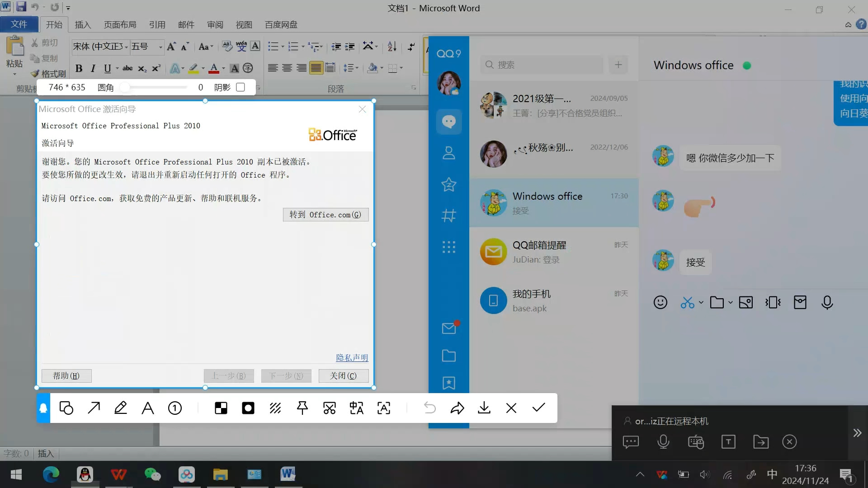Open QQ favorites star icon
This screenshot has height=488, width=868.
(449, 184)
